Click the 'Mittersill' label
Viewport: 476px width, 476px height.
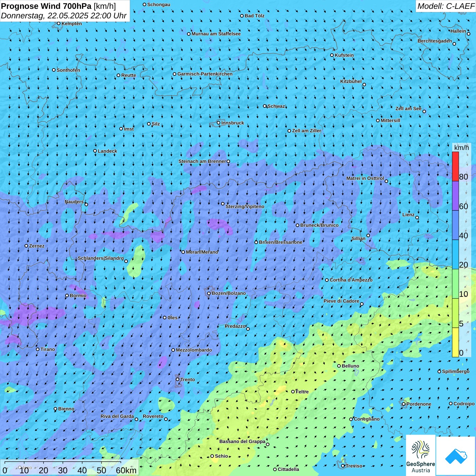[x=390, y=120]
